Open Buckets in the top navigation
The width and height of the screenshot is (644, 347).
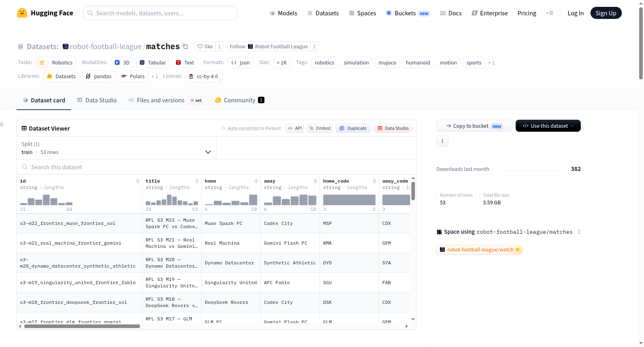point(408,13)
